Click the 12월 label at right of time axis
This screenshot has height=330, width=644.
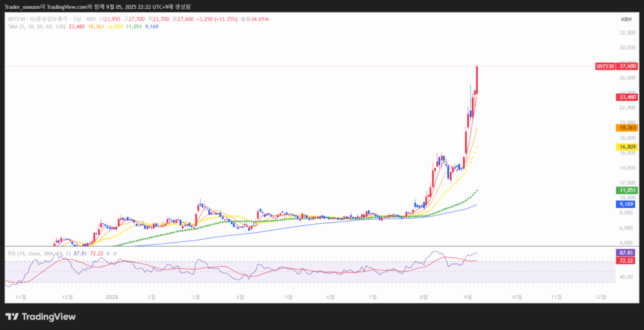(x=599, y=295)
